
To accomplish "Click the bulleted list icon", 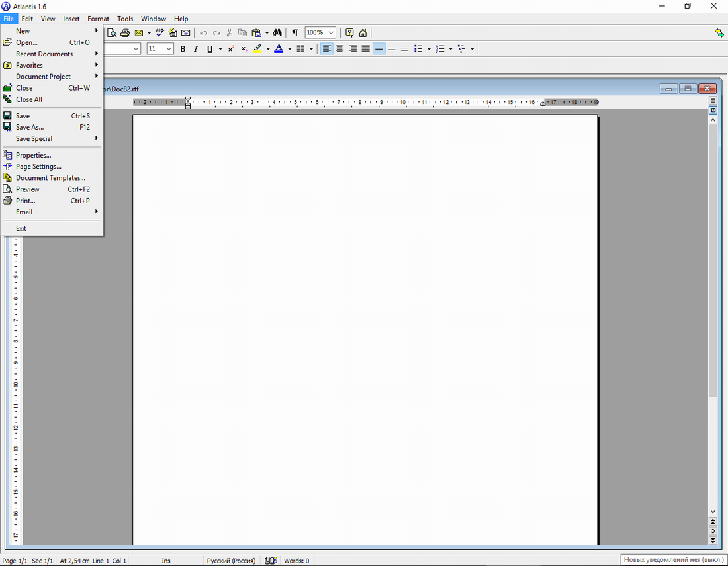I will click(x=418, y=49).
